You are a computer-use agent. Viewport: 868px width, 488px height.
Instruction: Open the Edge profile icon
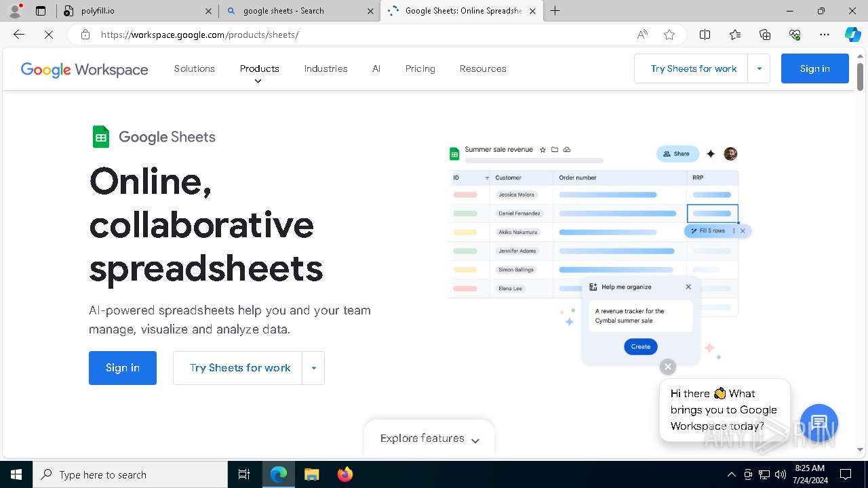coord(15,11)
